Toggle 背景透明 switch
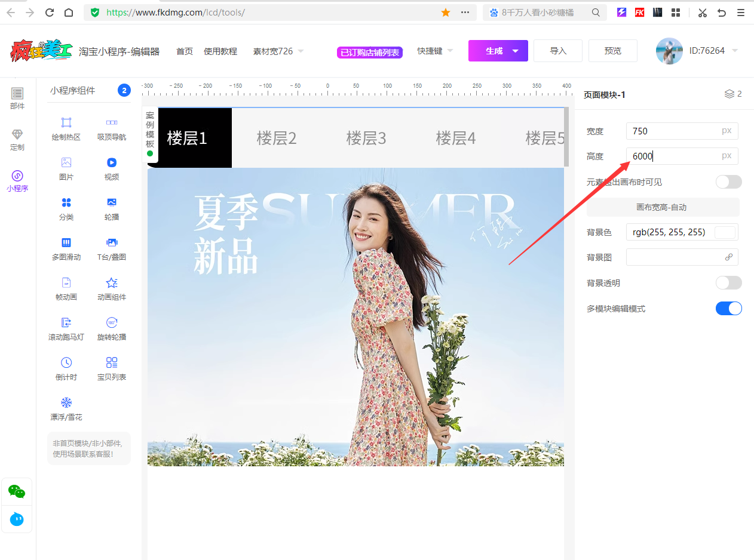The height and width of the screenshot is (560, 754). point(728,283)
